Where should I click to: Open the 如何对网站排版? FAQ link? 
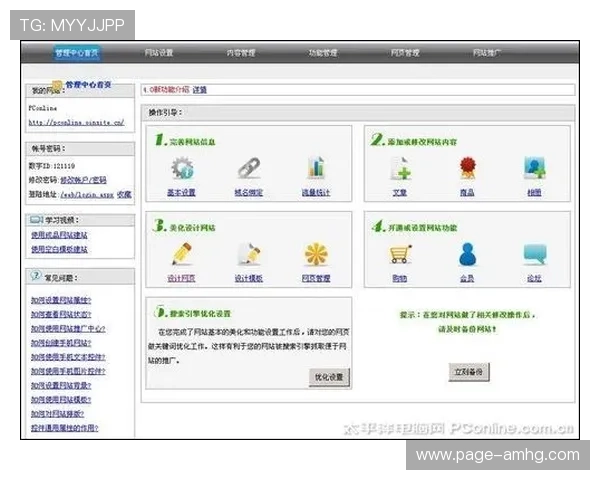[x=57, y=414]
